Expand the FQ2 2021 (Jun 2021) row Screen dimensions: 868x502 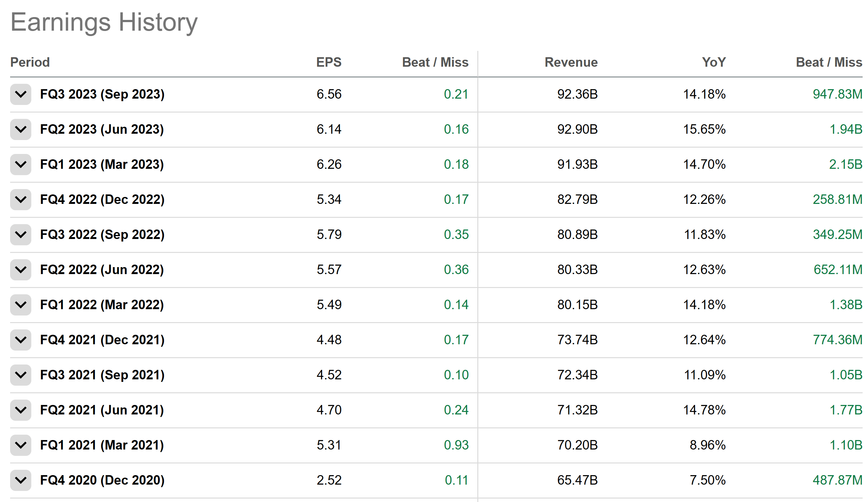pyautogui.click(x=21, y=410)
